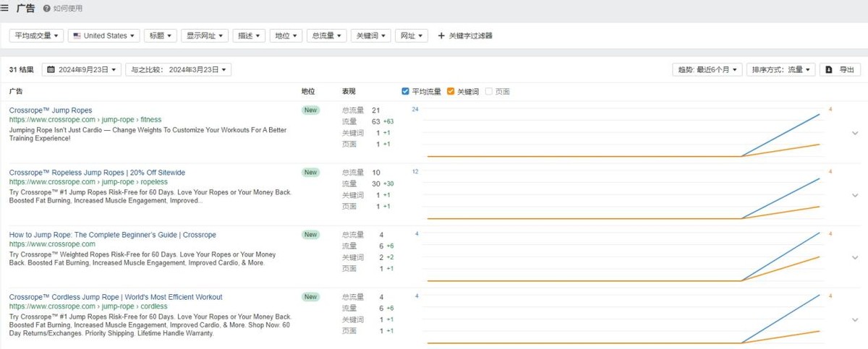This screenshot has width=868, height=349.
Task: Open the crossrope.com jump-rope fitness URL
Action: tap(85, 120)
